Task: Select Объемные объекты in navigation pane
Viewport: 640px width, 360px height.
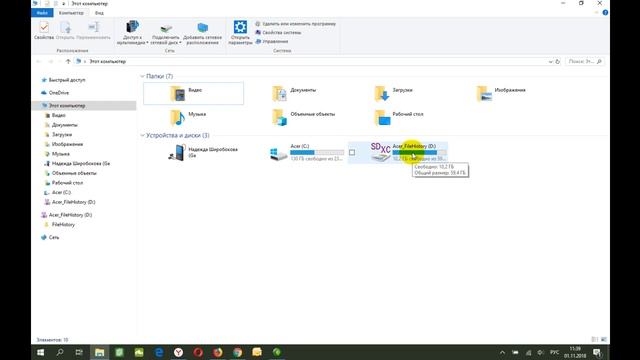Action: pyautogui.click(x=74, y=173)
